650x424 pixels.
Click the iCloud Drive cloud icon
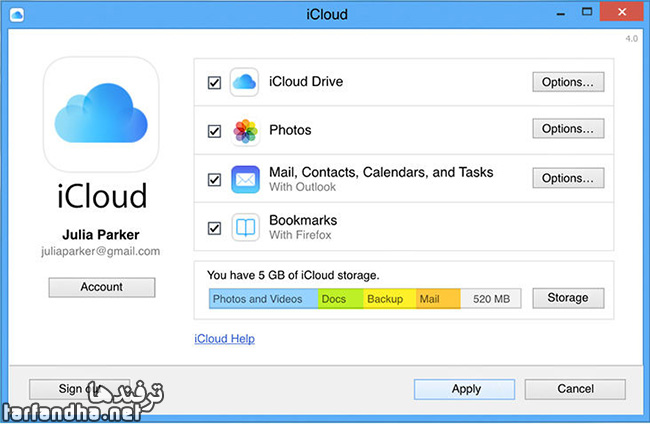pyautogui.click(x=244, y=82)
